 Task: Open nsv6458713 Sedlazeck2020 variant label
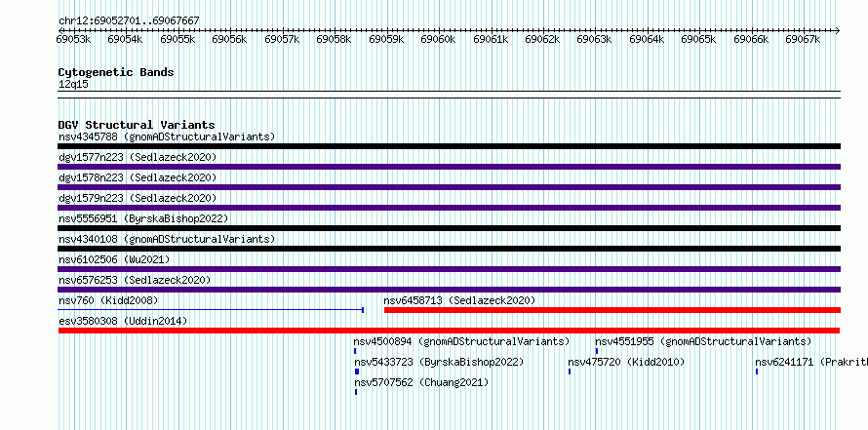click(x=459, y=300)
